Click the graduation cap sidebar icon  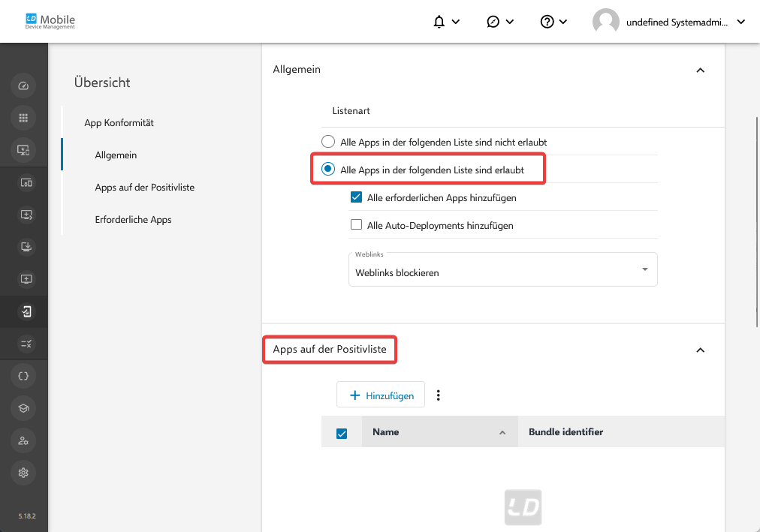[x=23, y=408]
